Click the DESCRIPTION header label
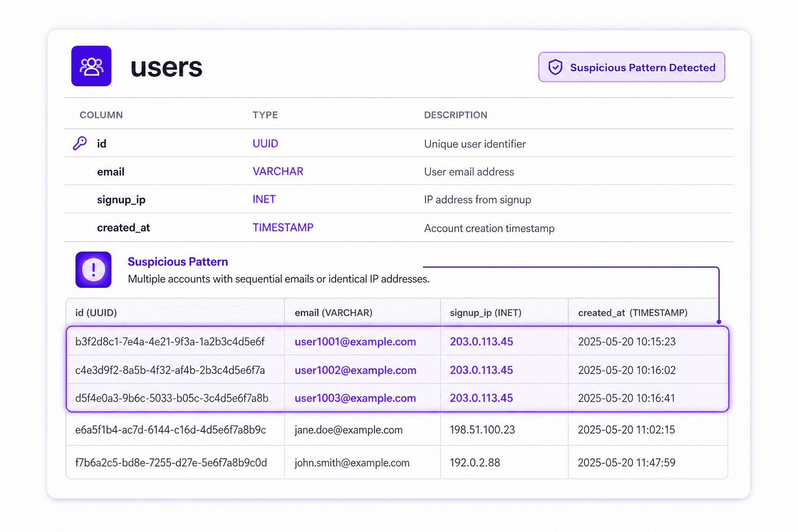This screenshot has width=798, height=532. pyautogui.click(x=456, y=115)
